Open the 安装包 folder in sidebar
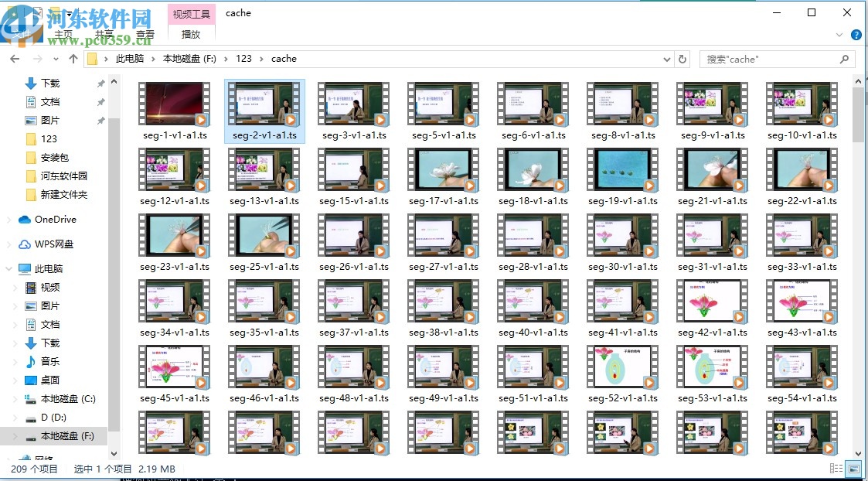This screenshot has width=868, height=481. (x=54, y=158)
